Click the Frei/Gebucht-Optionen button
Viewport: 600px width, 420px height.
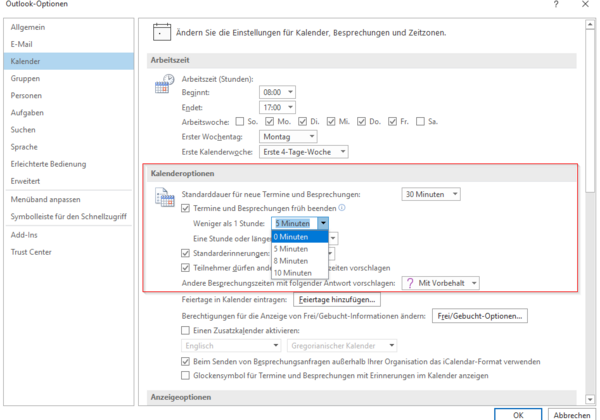(480, 316)
